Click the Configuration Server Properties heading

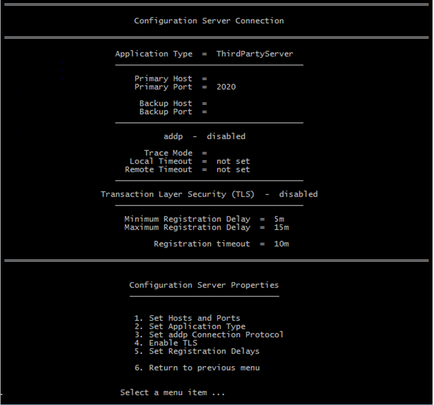pyautogui.click(x=204, y=285)
